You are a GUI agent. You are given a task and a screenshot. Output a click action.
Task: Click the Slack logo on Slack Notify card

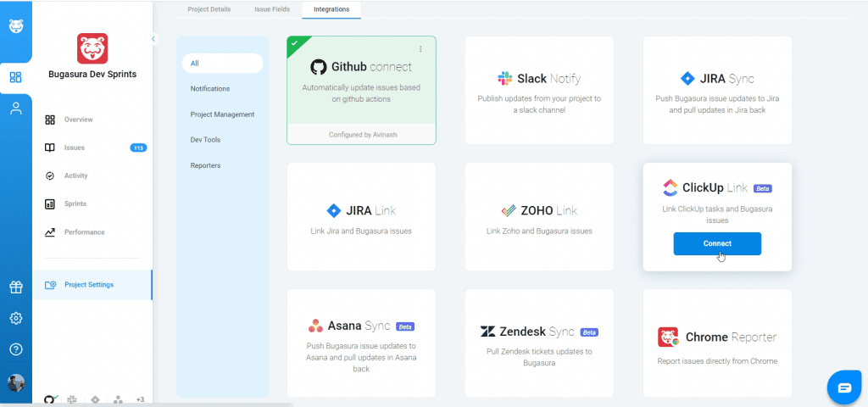505,78
